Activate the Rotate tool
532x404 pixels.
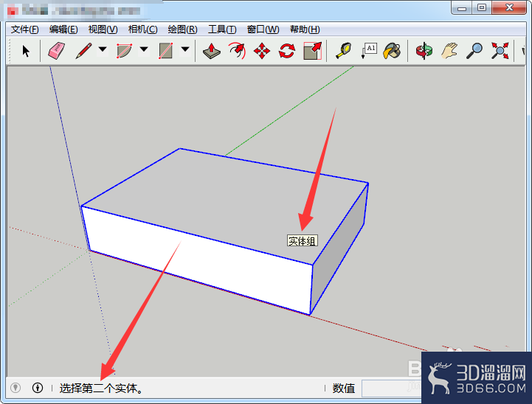click(287, 51)
